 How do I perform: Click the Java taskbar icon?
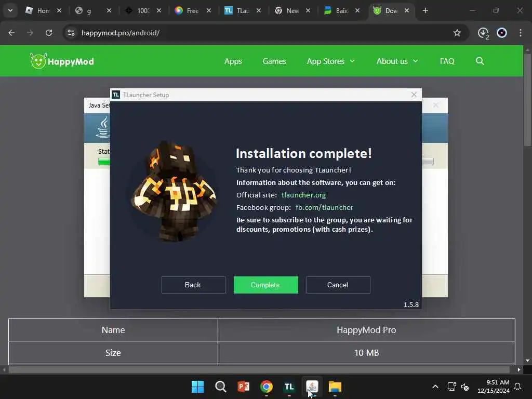coord(312,387)
